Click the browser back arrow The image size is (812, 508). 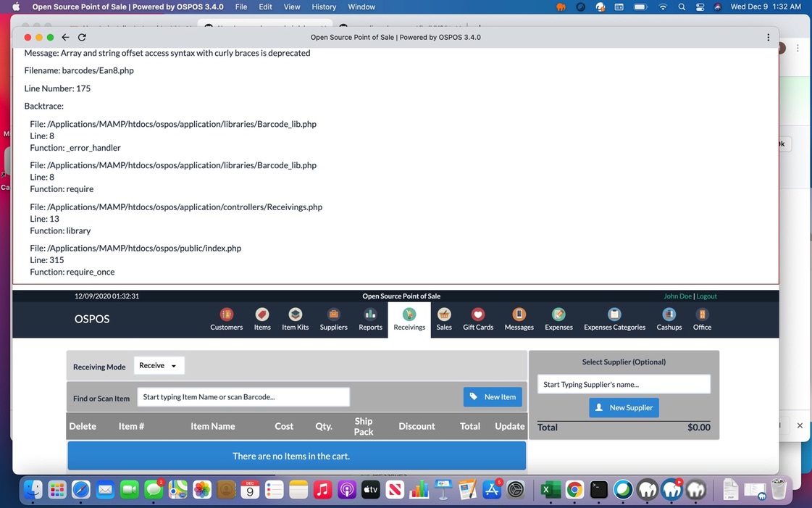(x=65, y=37)
